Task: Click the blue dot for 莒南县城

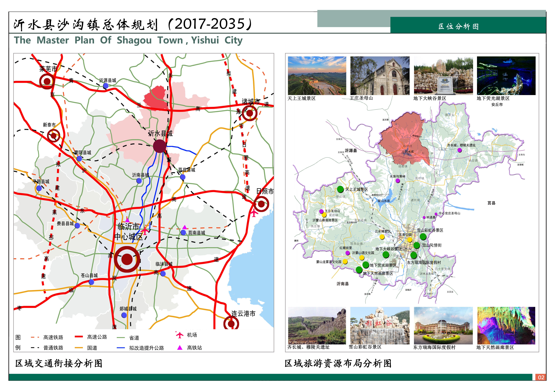Action: [x=183, y=233]
